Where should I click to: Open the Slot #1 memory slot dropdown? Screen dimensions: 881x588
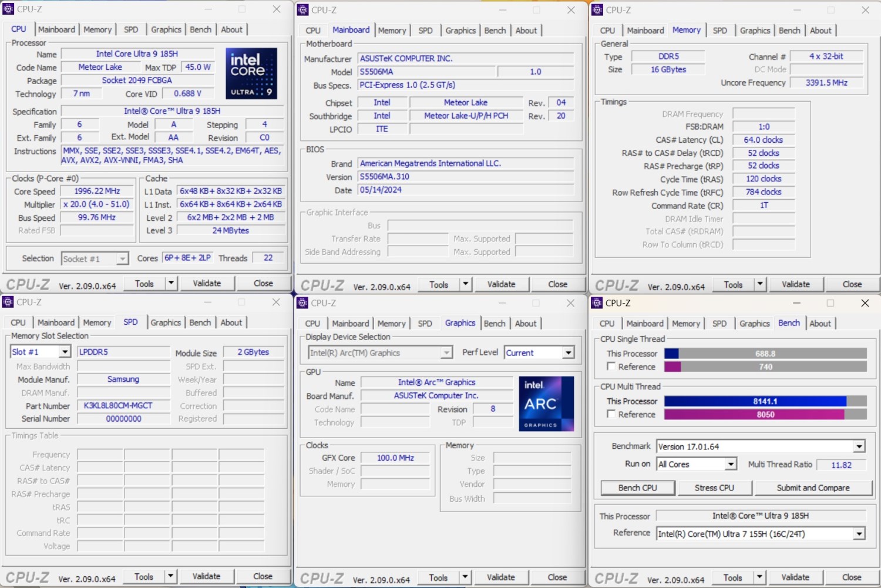(65, 352)
